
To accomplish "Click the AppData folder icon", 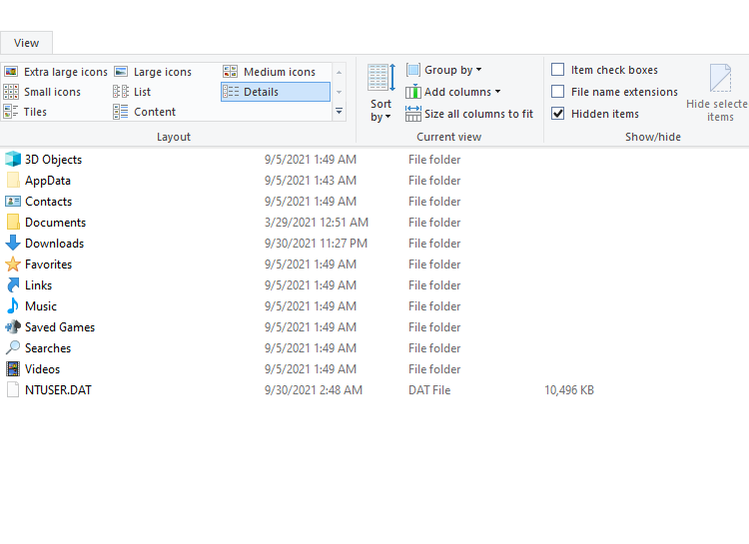I will click(13, 180).
